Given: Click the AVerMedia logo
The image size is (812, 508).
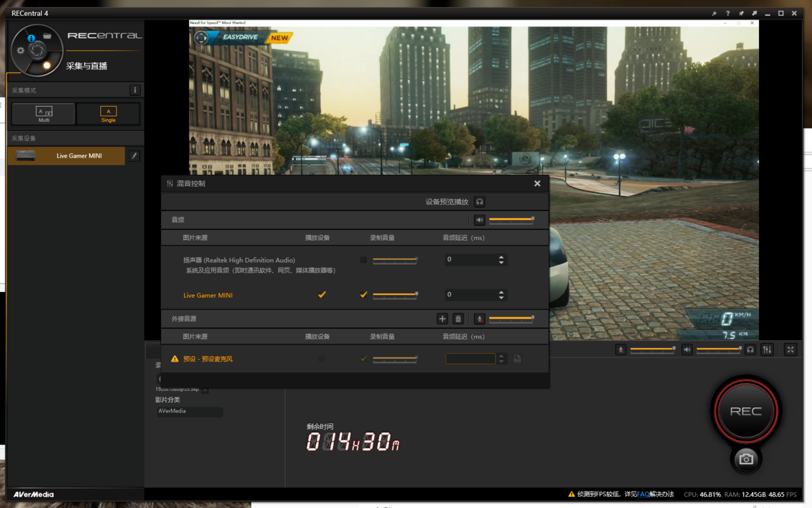Looking at the screenshot, I should 33,494.
